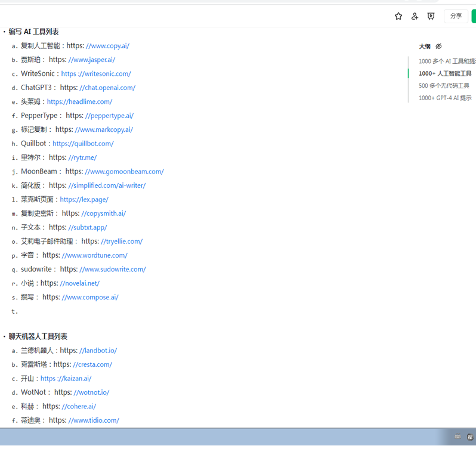
Task: Click the keyboard icon in the taskbar tray
Action: (458, 436)
